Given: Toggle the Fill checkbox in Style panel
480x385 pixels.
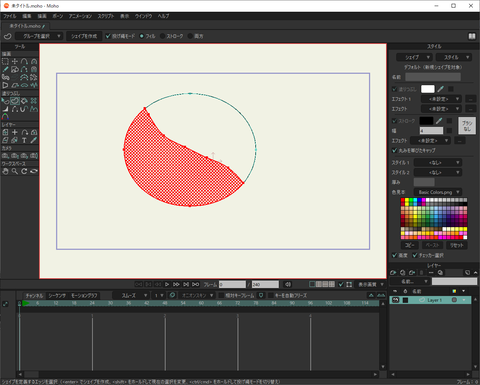Looking at the screenshot, I should (395, 89).
